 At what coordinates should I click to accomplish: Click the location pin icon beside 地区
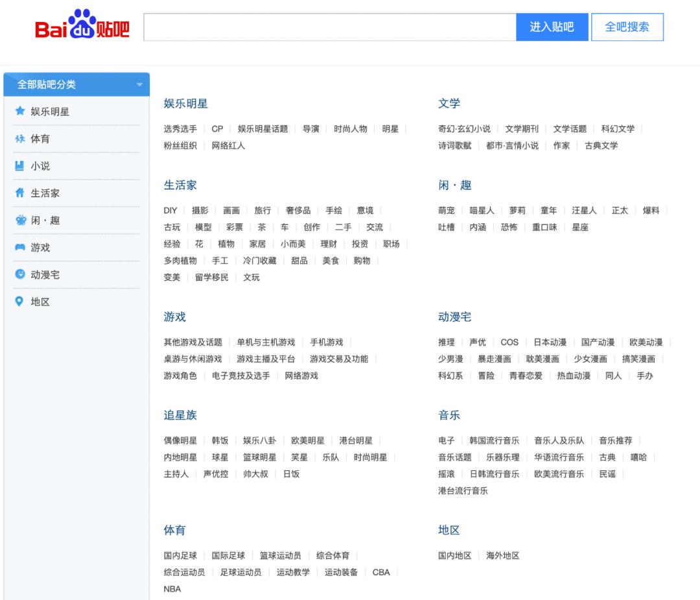tap(19, 301)
